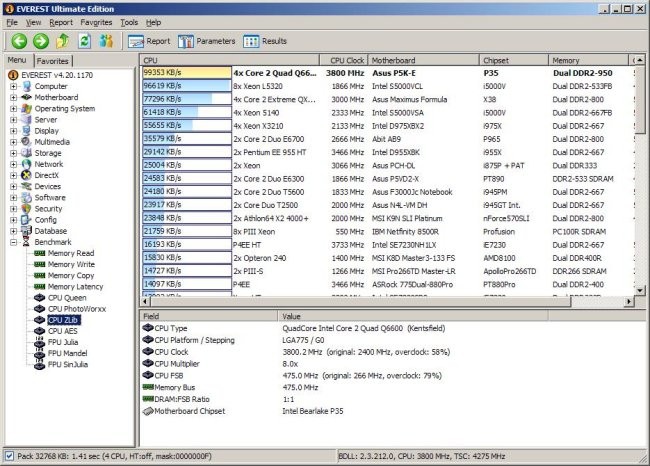Viewport: 650px width, 466px height.
Task: Collapse the Benchmark tree node
Action: click(14, 242)
